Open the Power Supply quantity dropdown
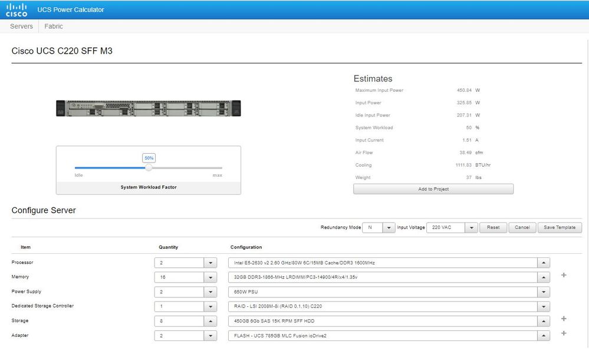This screenshot has width=589, height=364. (210, 292)
